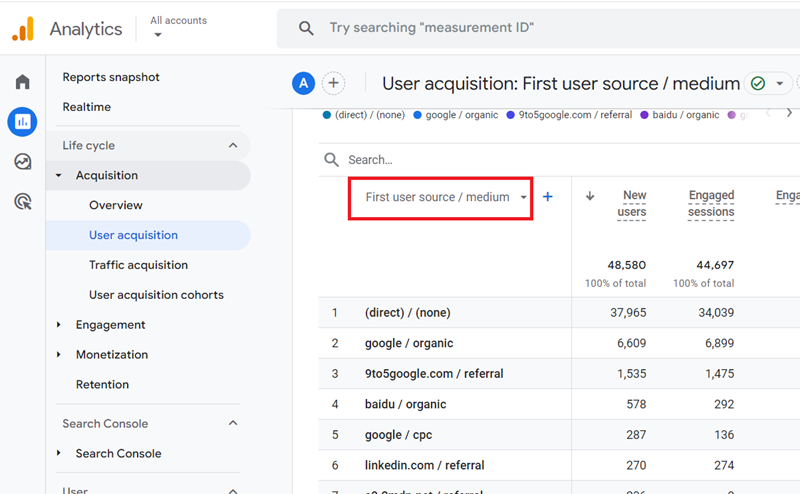Click the 37,965 new users cell

(x=628, y=313)
